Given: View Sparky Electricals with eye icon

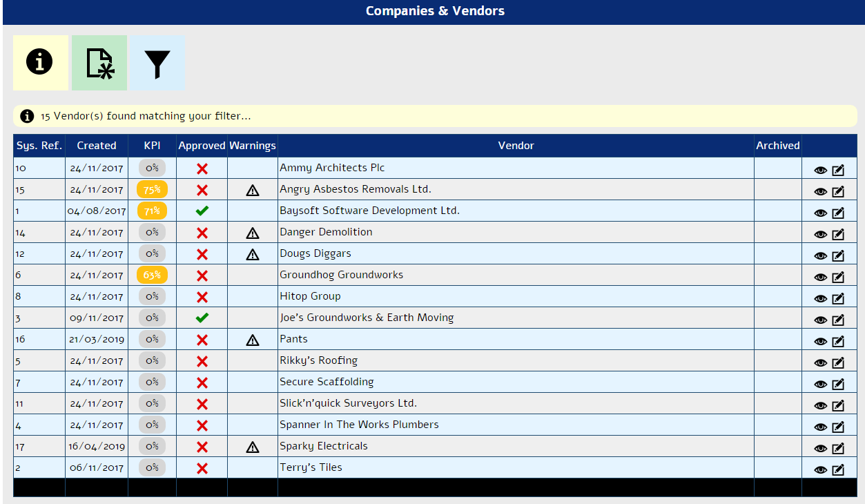Looking at the screenshot, I should [820, 449].
